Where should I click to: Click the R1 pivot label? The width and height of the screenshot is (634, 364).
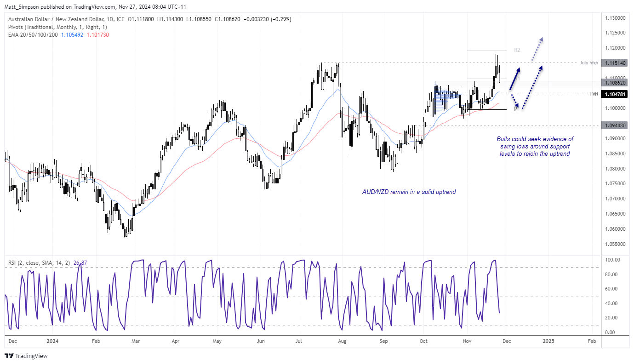click(x=516, y=79)
